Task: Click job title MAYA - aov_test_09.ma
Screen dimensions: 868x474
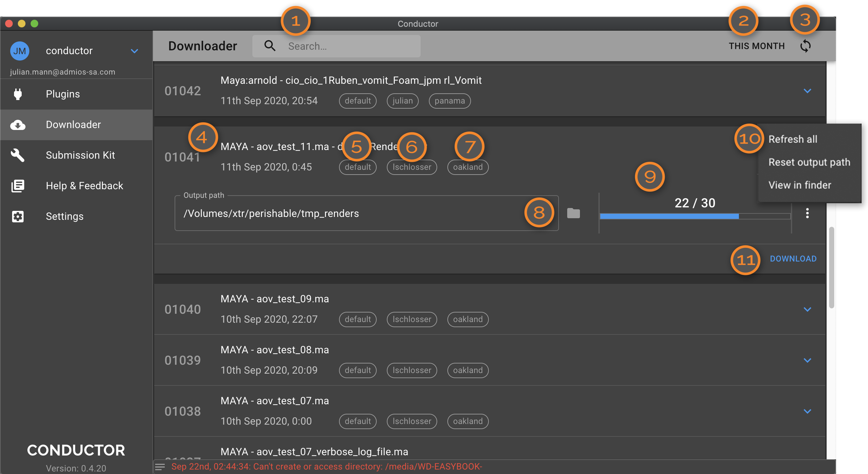Action: click(275, 299)
